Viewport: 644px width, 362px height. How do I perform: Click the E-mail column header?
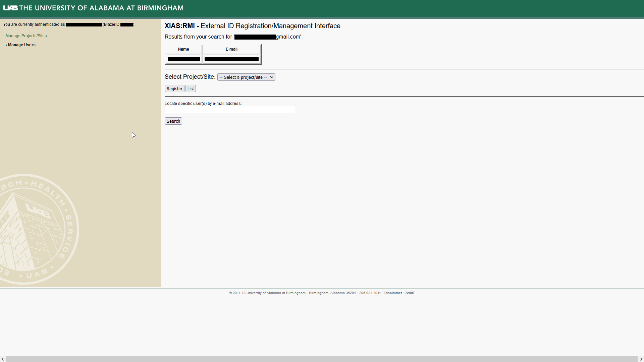coord(231,49)
